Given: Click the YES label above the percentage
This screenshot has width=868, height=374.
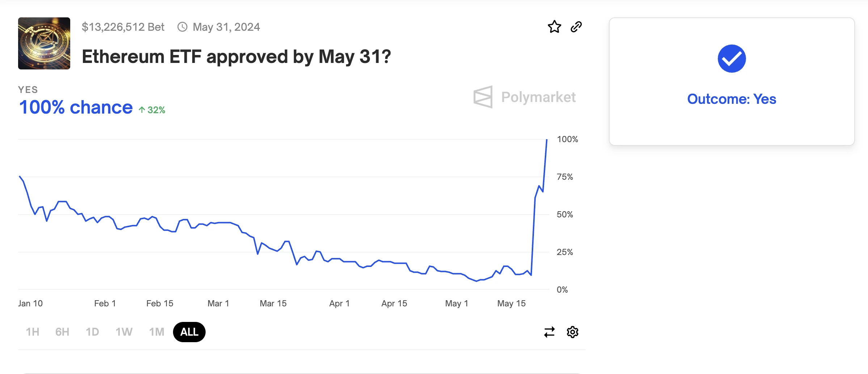Looking at the screenshot, I should click(28, 89).
